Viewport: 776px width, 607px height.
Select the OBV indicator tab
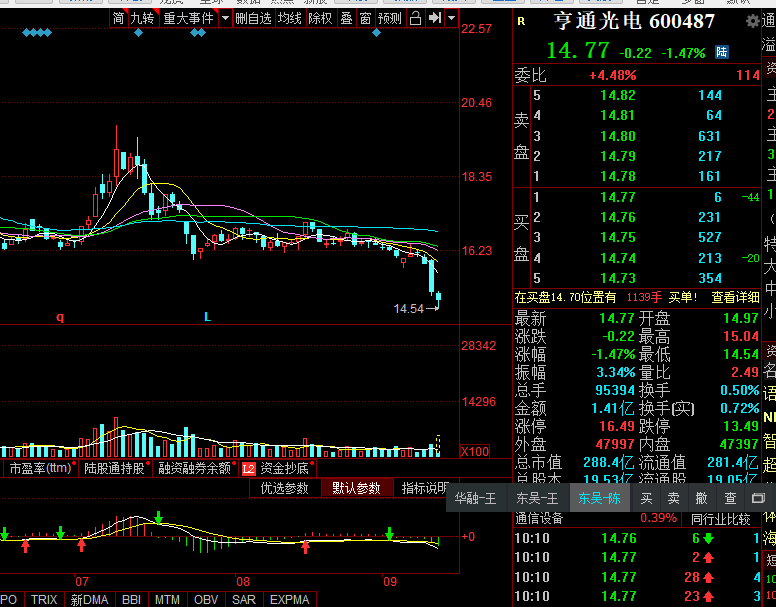click(206, 600)
